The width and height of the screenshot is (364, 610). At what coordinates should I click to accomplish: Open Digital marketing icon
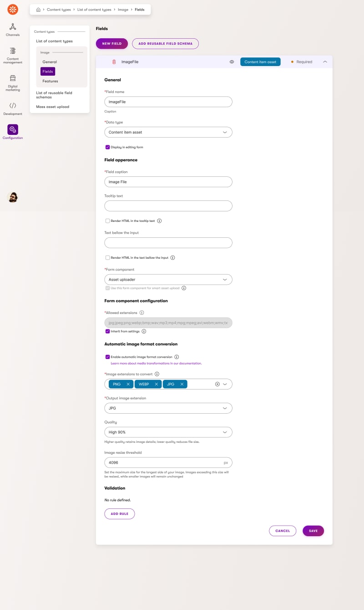(13, 78)
